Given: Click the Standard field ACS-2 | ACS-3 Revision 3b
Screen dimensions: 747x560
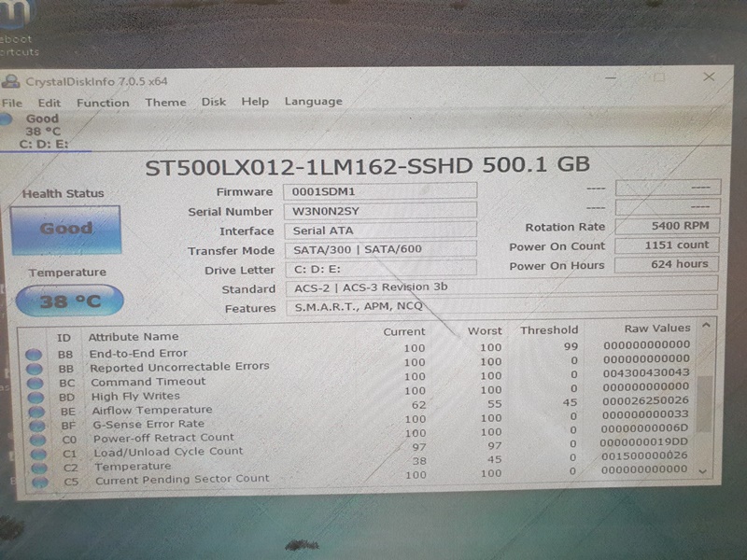Looking at the screenshot, I should tap(501, 287).
